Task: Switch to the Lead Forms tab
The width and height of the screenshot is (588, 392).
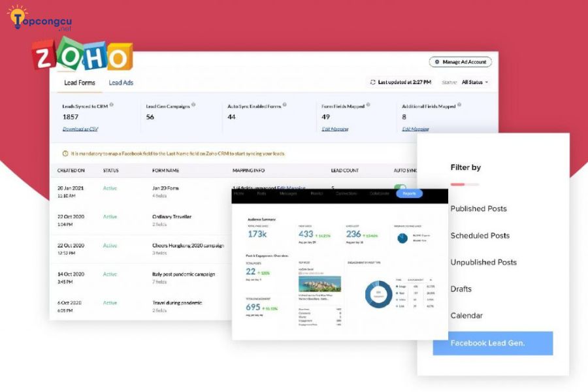Action: (x=80, y=82)
